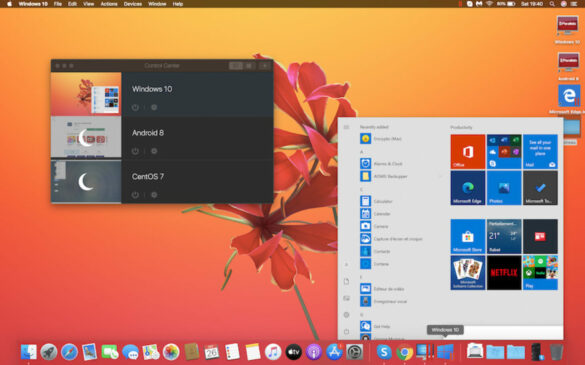Click the Start menu Power button
This screenshot has height=365, width=585.
click(x=346, y=331)
